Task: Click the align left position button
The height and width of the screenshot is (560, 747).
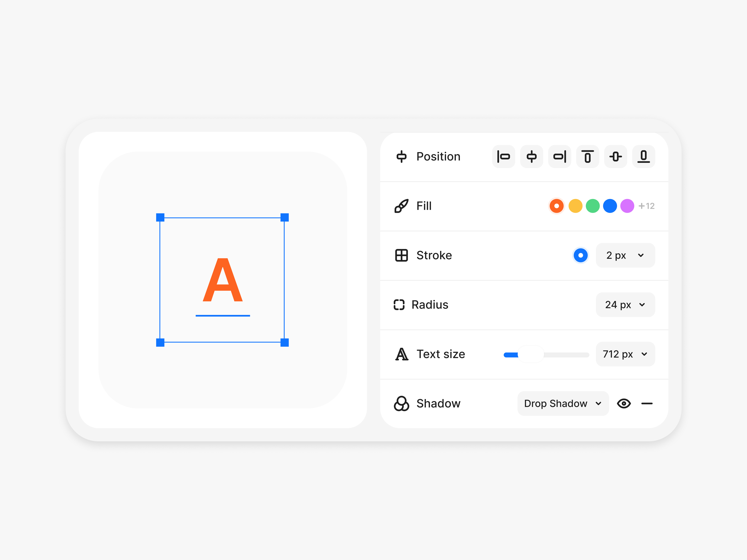Action: point(504,157)
